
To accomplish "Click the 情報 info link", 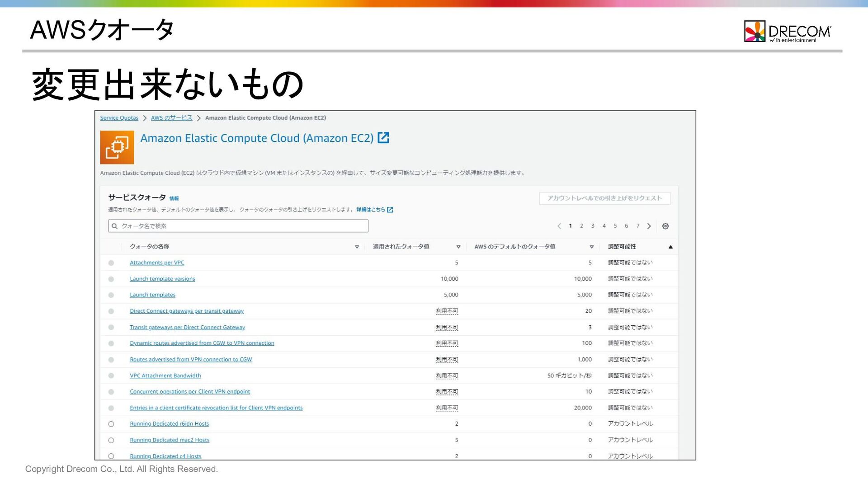I will point(174,198).
